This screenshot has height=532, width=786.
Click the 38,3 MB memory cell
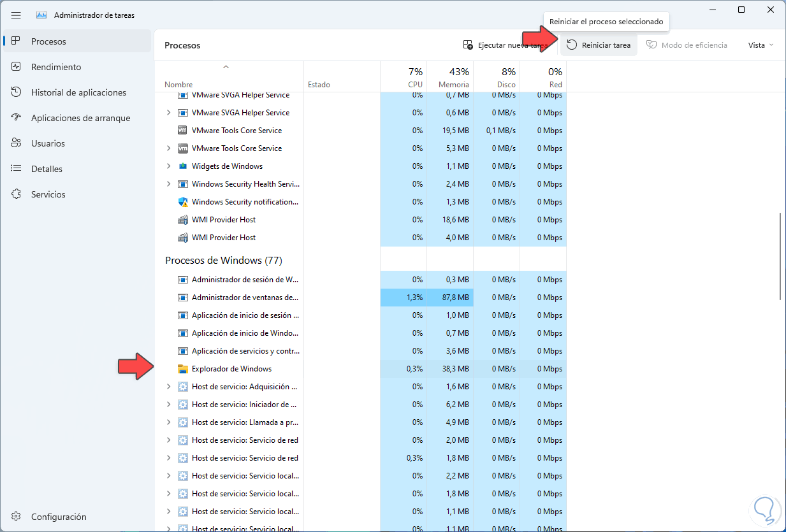coord(450,369)
